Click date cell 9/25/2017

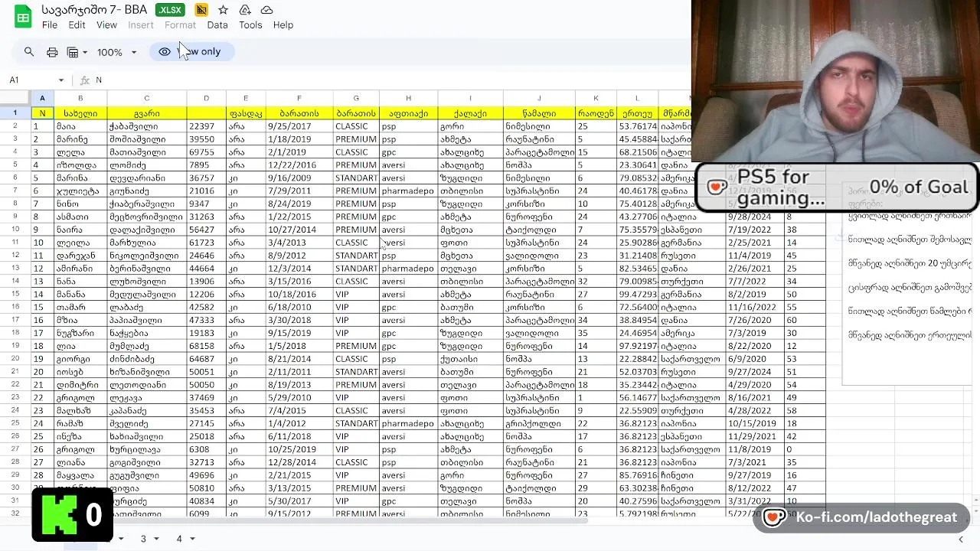click(299, 126)
